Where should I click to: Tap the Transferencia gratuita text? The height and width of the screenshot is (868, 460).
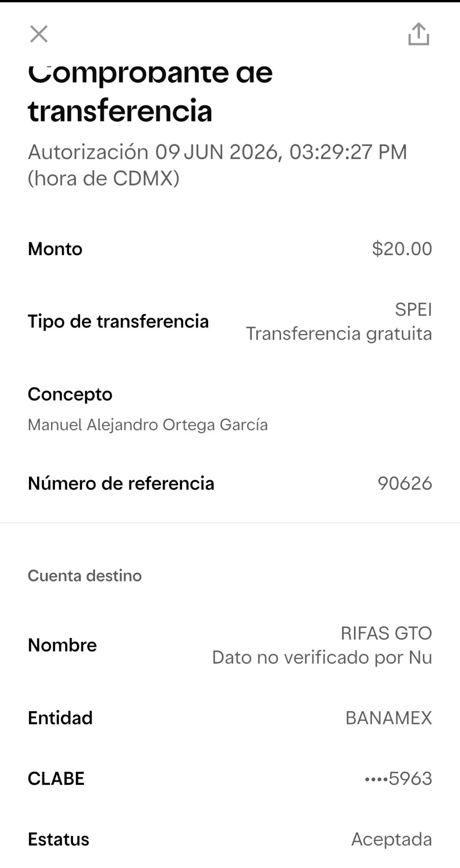click(x=339, y=334)
